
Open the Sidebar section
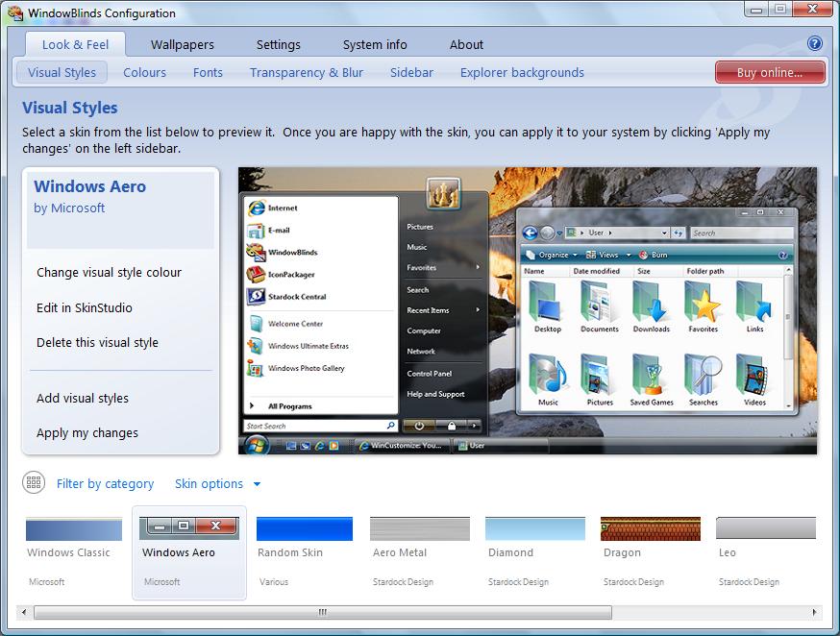411,72
